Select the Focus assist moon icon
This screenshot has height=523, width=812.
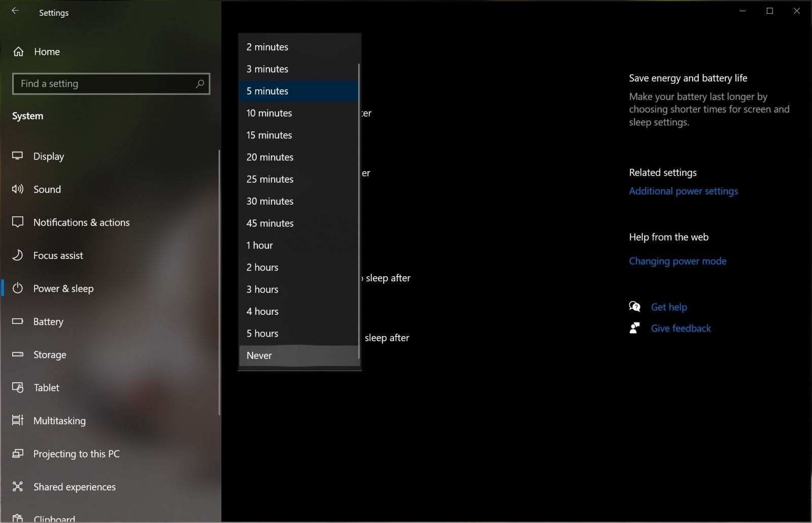pos(18,255)
